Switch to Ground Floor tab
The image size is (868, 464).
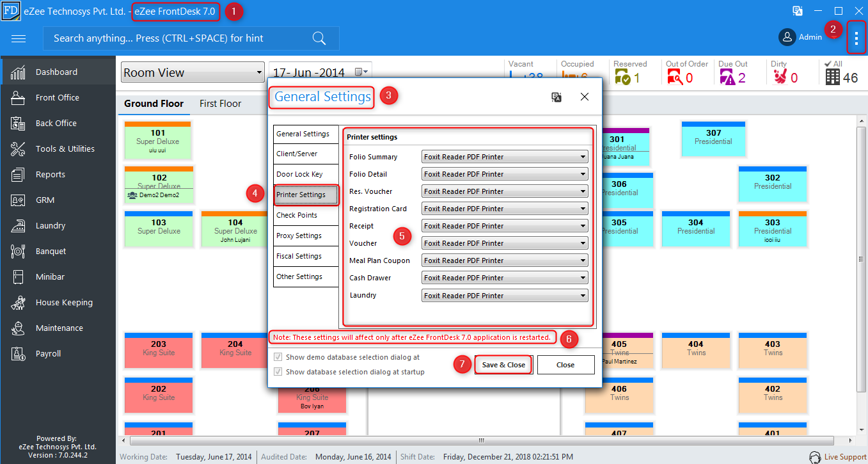[154, 104]
